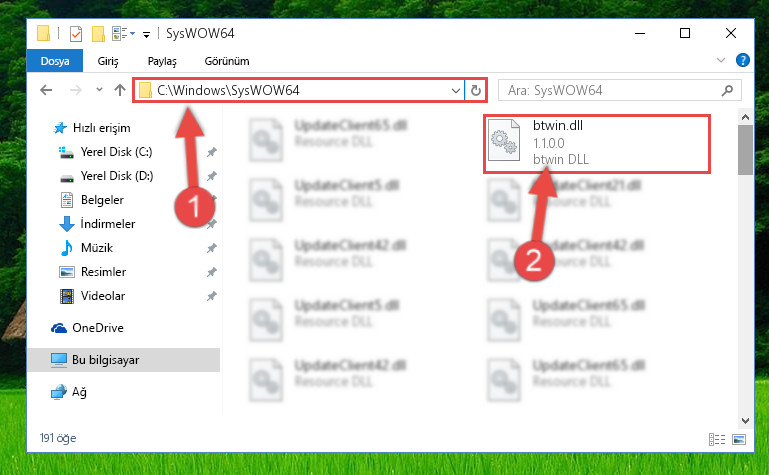Screen dimensions: 769x475
Task: Open recent locations dropdown arrow
Action: tap(100, 90)
